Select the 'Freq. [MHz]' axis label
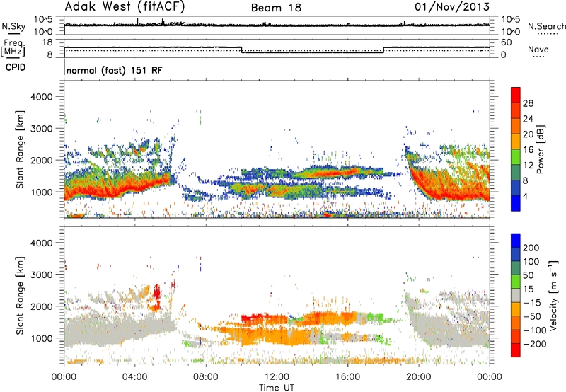Viewport: 566px width, 392px height. click(13, 47)
